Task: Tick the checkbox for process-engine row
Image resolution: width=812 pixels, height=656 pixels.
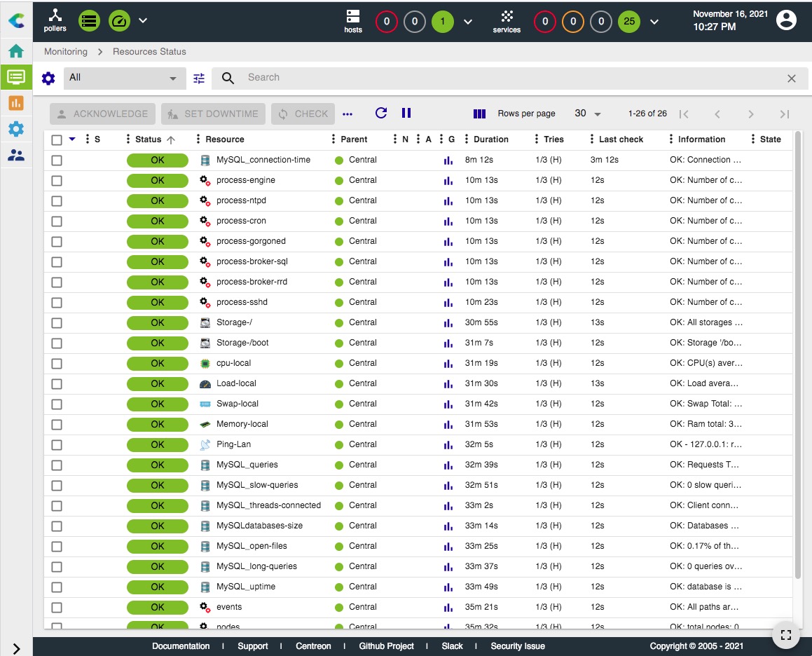Action: (x=57, y=181)
